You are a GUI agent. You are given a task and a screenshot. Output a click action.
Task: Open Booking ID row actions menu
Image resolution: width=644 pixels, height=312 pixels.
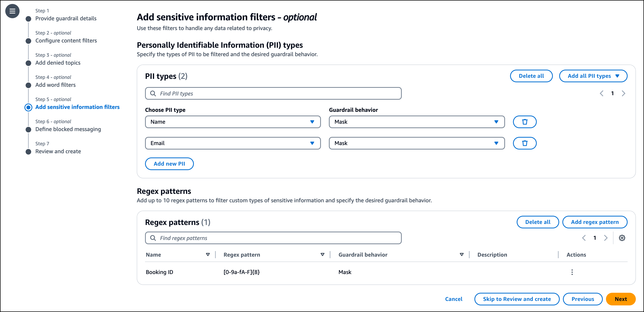click(x=572, y=272)
